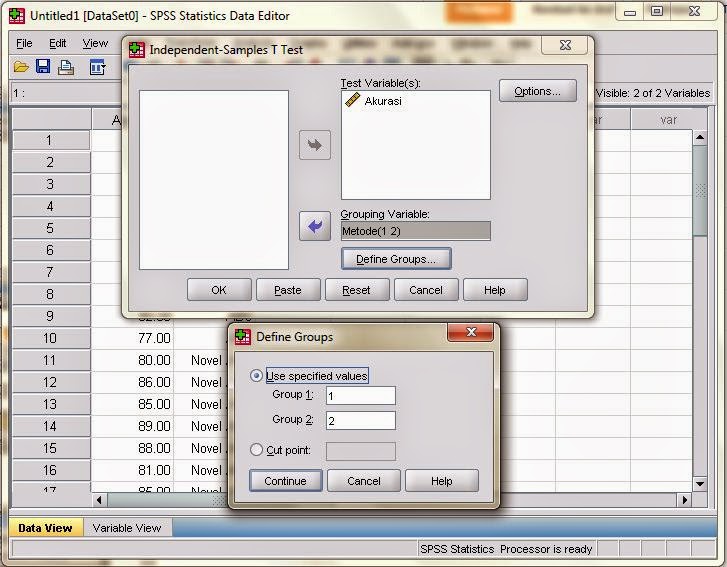Close the Define Groups dialog
Screen dimensions: 727x567
[x=471, y=332]
